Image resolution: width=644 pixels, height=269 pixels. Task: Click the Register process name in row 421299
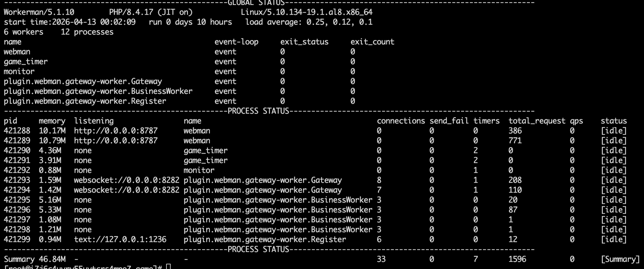pyautogui.click(x=265, y=239)
